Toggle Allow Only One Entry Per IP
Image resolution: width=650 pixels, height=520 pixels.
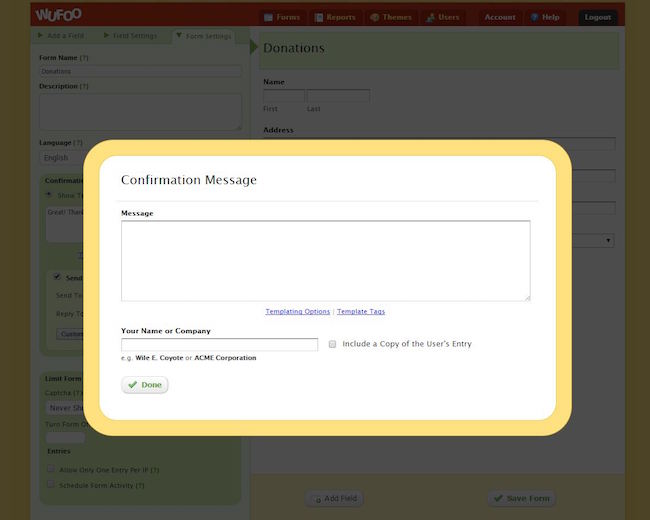pos(51,469)
